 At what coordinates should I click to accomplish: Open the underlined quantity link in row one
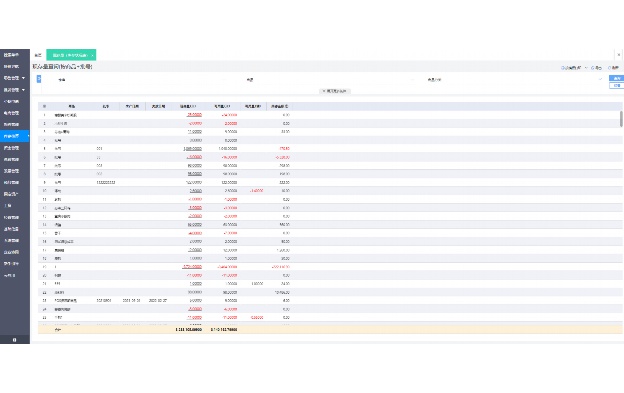click(194, 115)
